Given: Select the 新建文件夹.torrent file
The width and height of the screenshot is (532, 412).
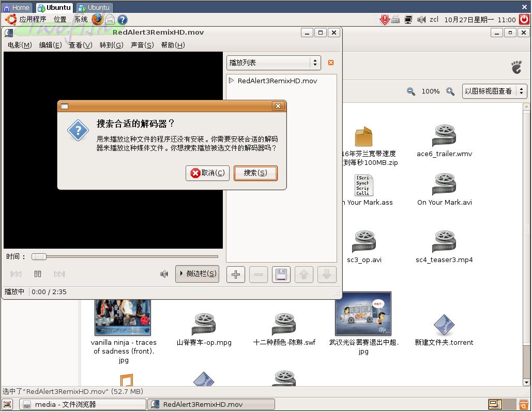Looking at the screenshot, I should pos(444,330).
